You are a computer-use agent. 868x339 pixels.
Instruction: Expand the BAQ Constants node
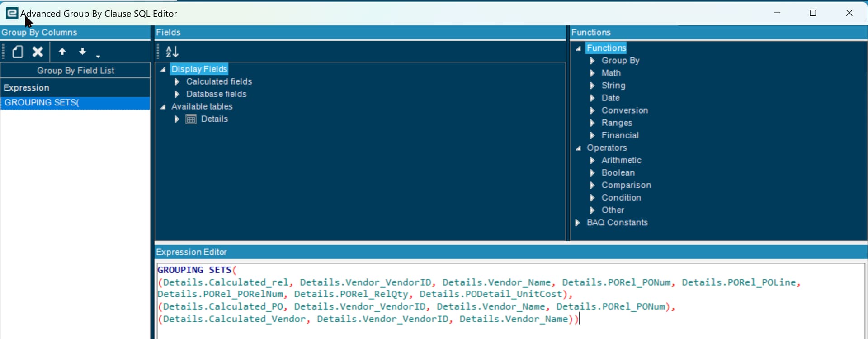pyautogui.click(x=578, y=222)
